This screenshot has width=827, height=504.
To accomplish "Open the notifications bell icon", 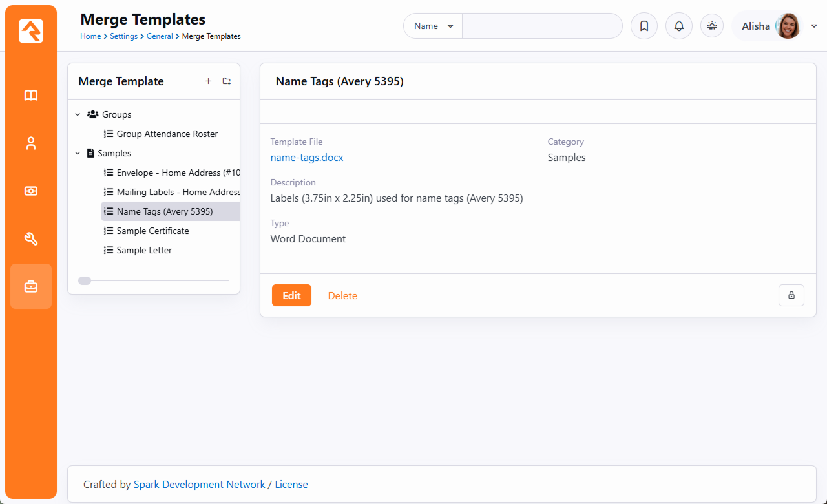I will pos(678,26).
